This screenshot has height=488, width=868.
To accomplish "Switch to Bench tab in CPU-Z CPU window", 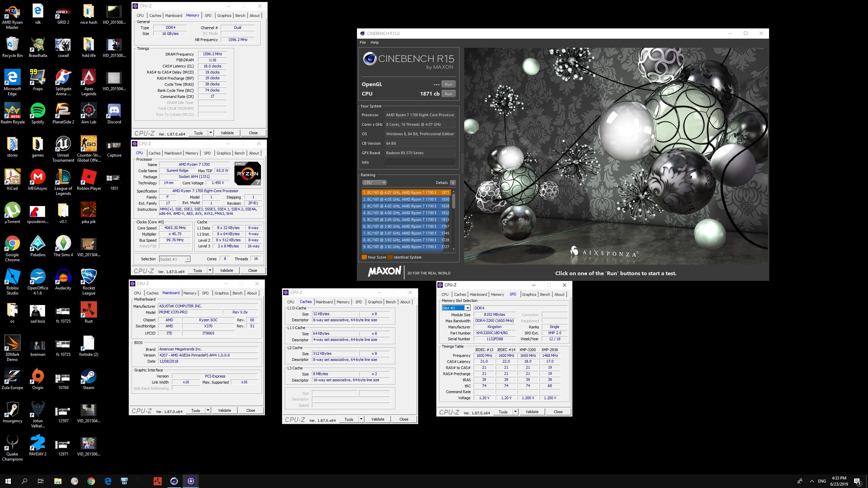I will coord(239,153).
